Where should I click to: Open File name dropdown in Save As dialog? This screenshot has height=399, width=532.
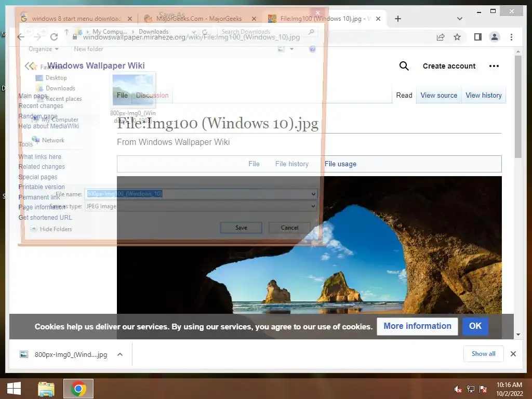(313, 194)
